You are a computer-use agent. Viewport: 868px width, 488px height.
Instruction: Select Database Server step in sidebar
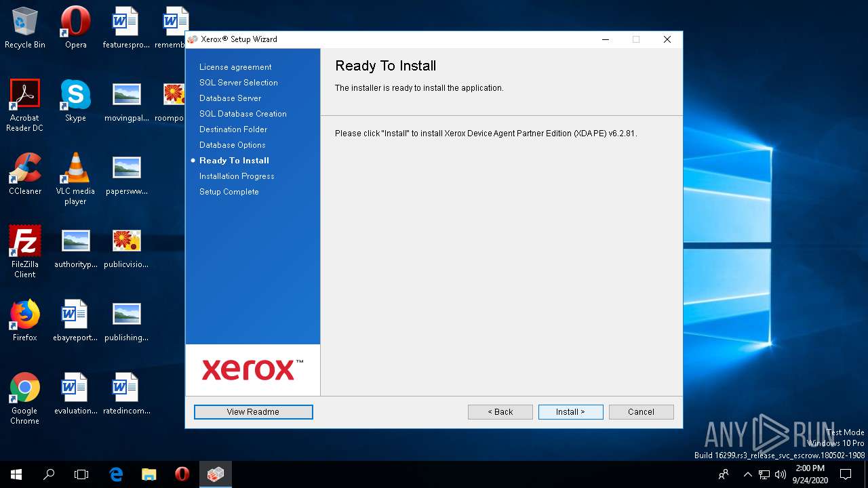pyautogui.click(x=230, y=98)
